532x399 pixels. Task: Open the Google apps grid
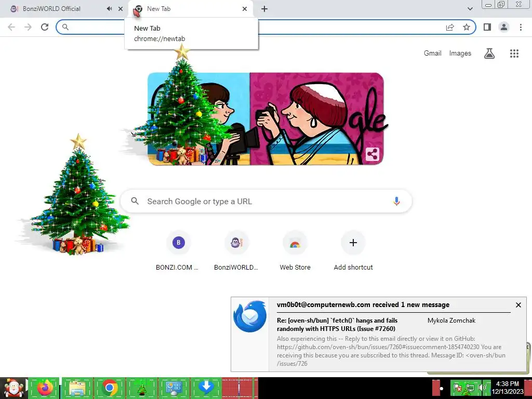coord(514,54)
